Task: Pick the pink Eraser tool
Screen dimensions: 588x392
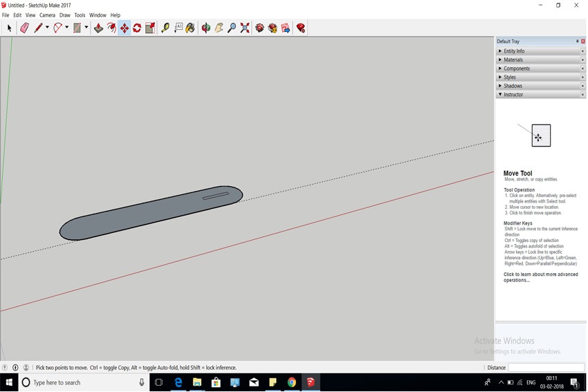Action: pyautogui.click(x=24, y=28)
